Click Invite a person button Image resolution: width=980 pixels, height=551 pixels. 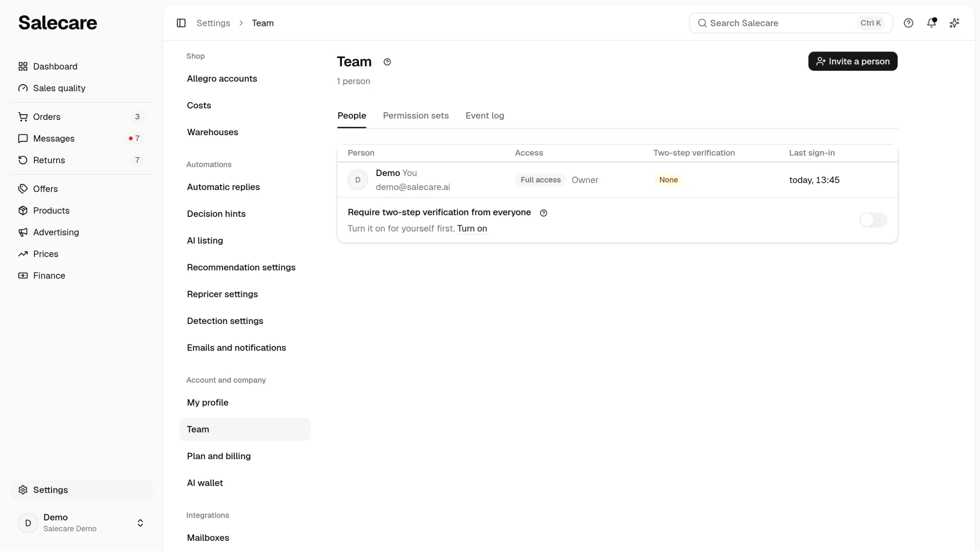pyautogui.click(x=853, y=61)
